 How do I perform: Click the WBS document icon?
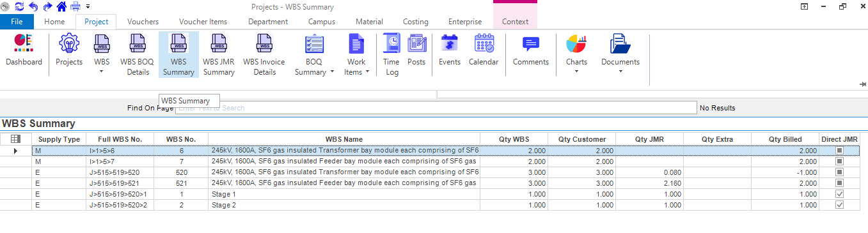[x=102, y=44]
